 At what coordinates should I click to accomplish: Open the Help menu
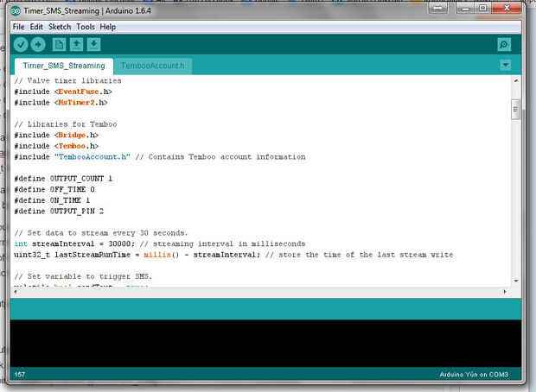[108, 27]
